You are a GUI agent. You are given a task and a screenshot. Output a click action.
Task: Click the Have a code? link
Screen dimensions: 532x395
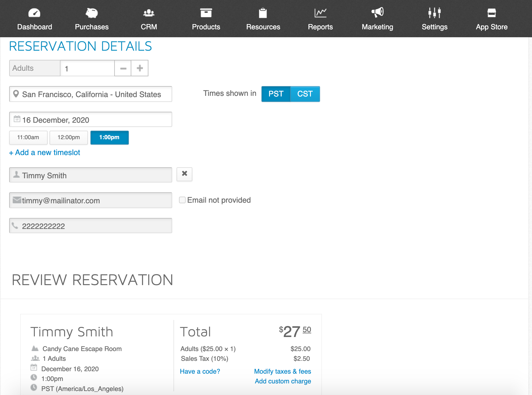(200, 371)
